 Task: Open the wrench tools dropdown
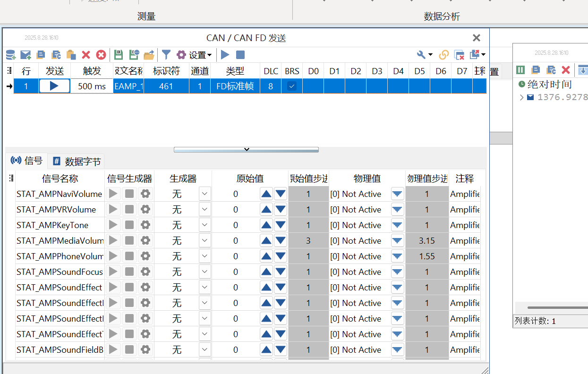pyautogui.click(x=425, y=55)
